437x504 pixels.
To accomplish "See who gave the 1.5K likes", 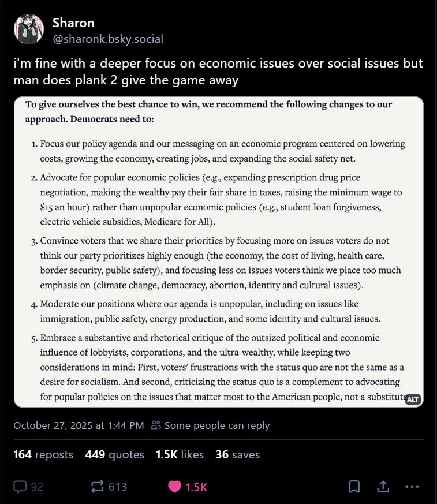I will tap(180, 454).
